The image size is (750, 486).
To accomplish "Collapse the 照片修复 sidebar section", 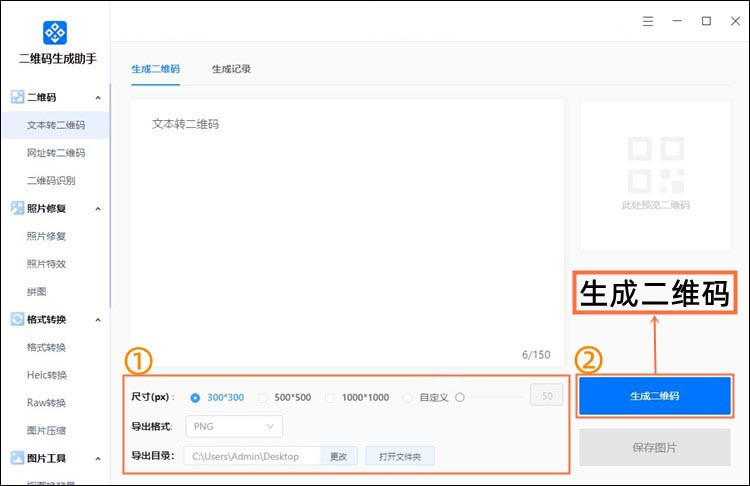I will [x=98, y=209].
